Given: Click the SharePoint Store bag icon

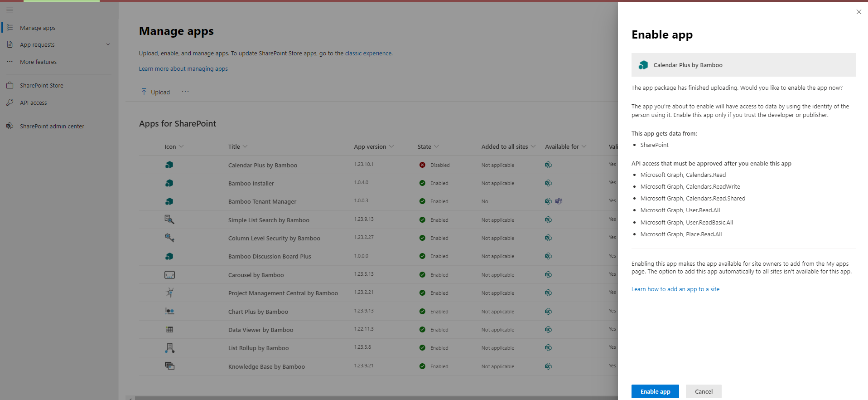Looking at the screenshot, I should [x=10, y=85].
